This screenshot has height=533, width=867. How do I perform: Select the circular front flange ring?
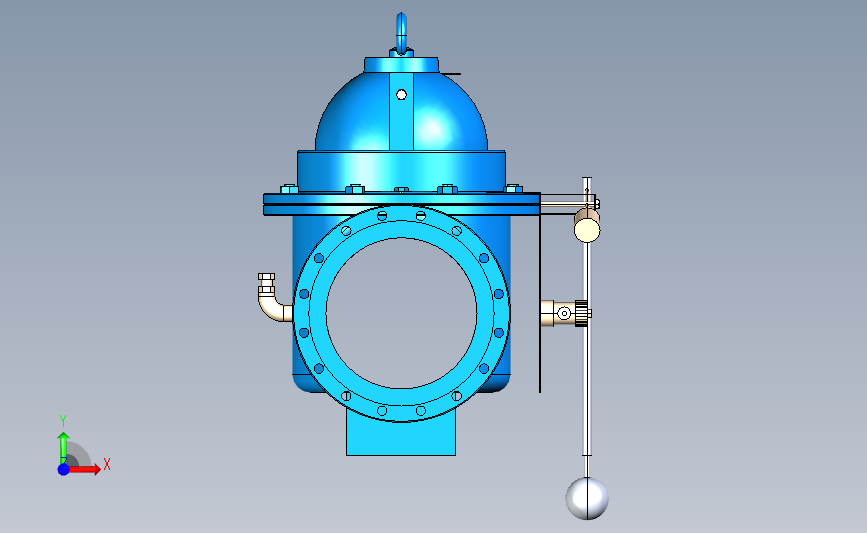(x=401, y=313)
